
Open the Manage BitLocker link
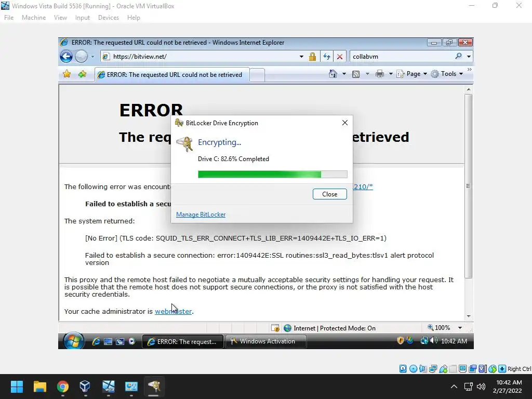pyautogui.click(x=201, y=215)
